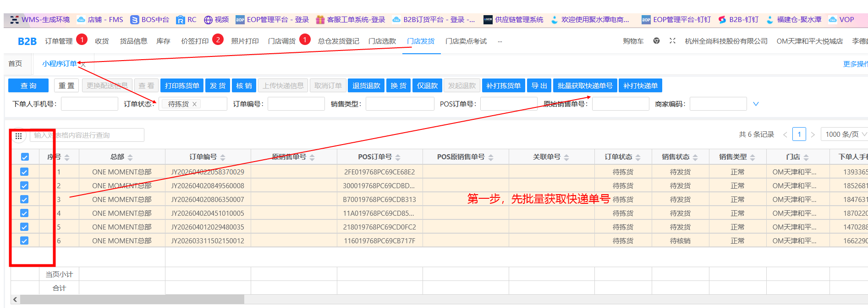Uncheck the checkbox for row 6
This screenshot has height=308, width=868.
[25, 241]
